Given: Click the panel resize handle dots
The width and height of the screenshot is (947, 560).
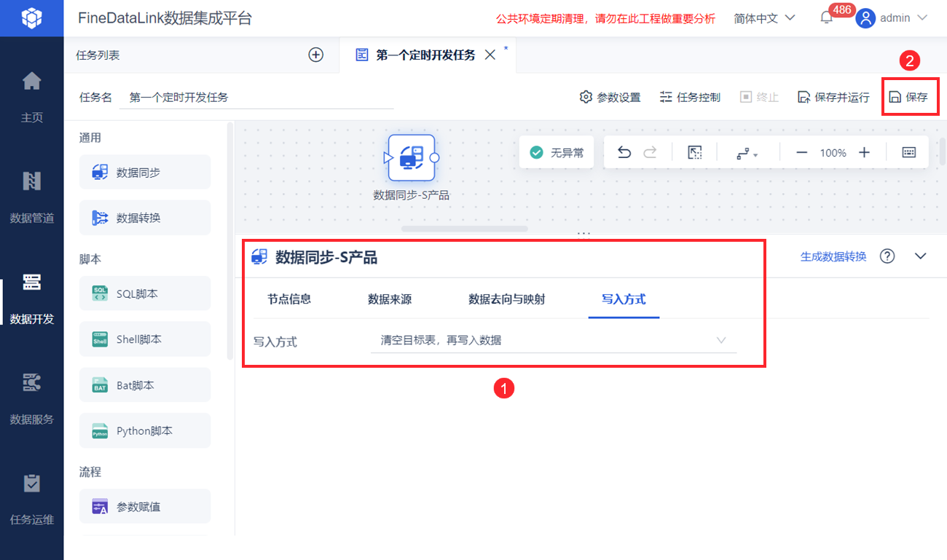Looking at the screenshot, I should pos(584,234).
